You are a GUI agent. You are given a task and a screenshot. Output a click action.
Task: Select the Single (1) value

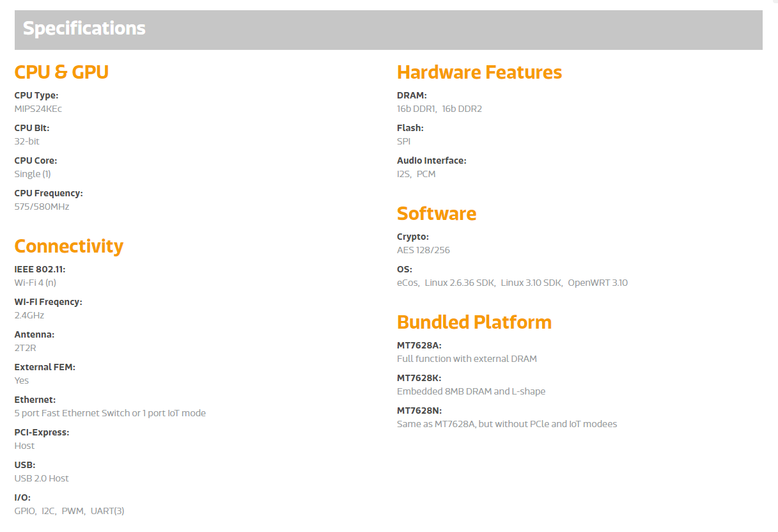(x=33, y=174)
